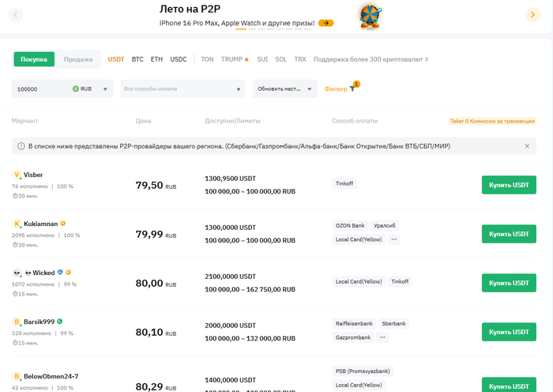Click the prize wheel promo image
Viewport: 553px width, 392px height.
[x=371, y=15]
